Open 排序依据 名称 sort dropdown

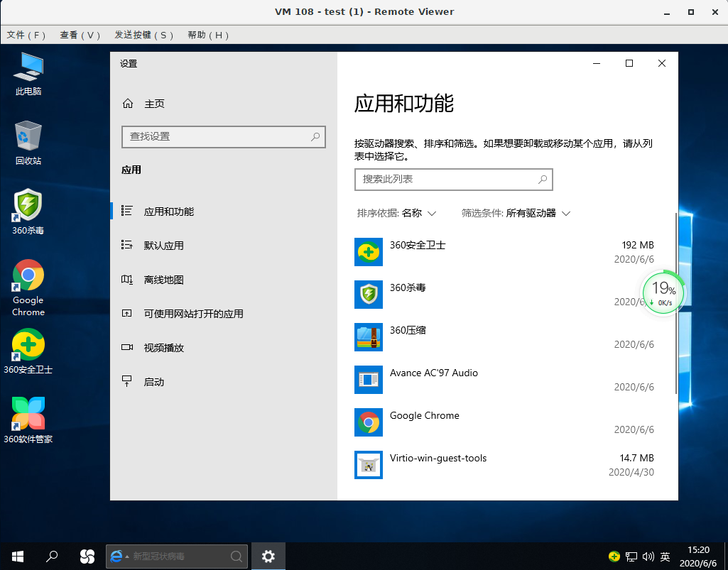point(396,214)
